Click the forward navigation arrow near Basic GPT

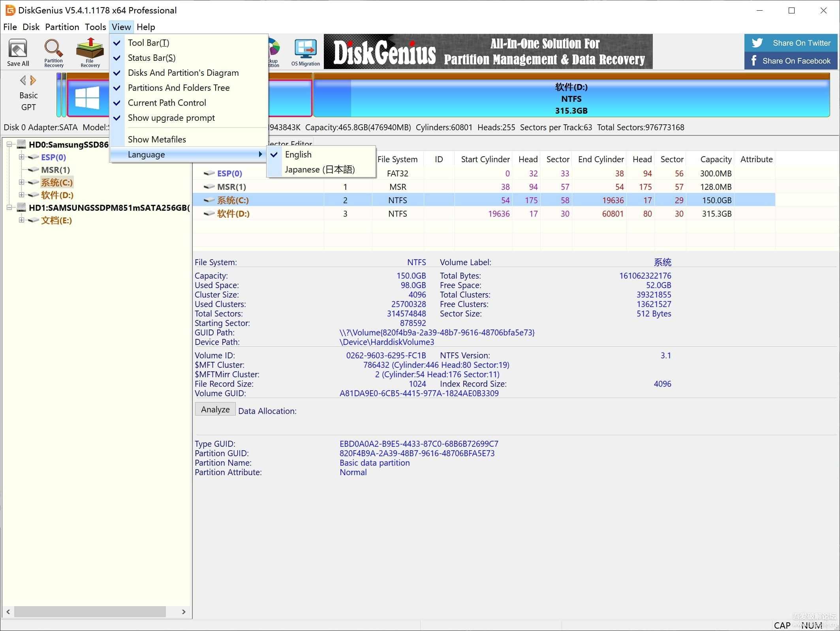(33, 80)
